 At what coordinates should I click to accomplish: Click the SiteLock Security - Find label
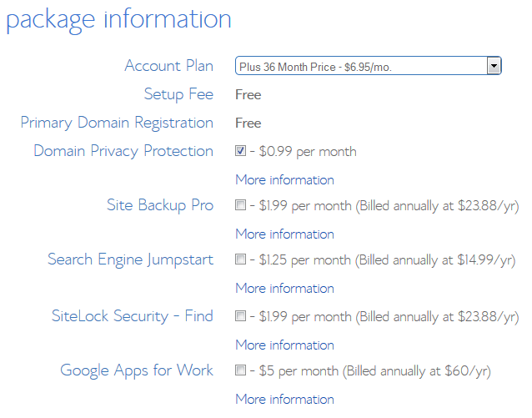(133, 316)
